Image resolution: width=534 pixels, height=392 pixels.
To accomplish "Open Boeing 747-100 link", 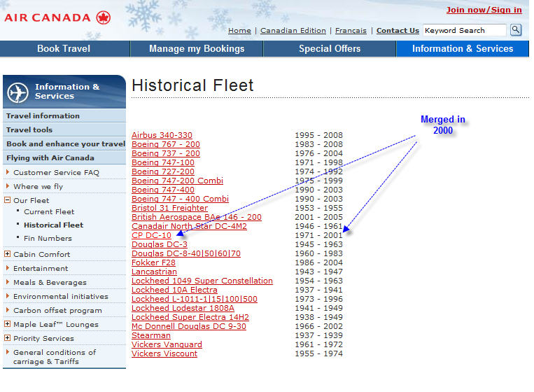I will tap(163, 162).
